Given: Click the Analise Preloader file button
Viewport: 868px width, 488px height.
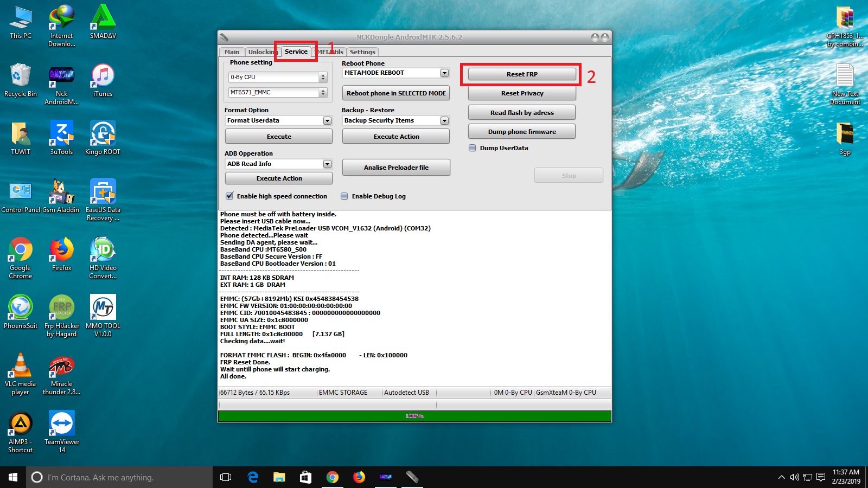Looking at the screenshot, I should click(x=396, y=168).
